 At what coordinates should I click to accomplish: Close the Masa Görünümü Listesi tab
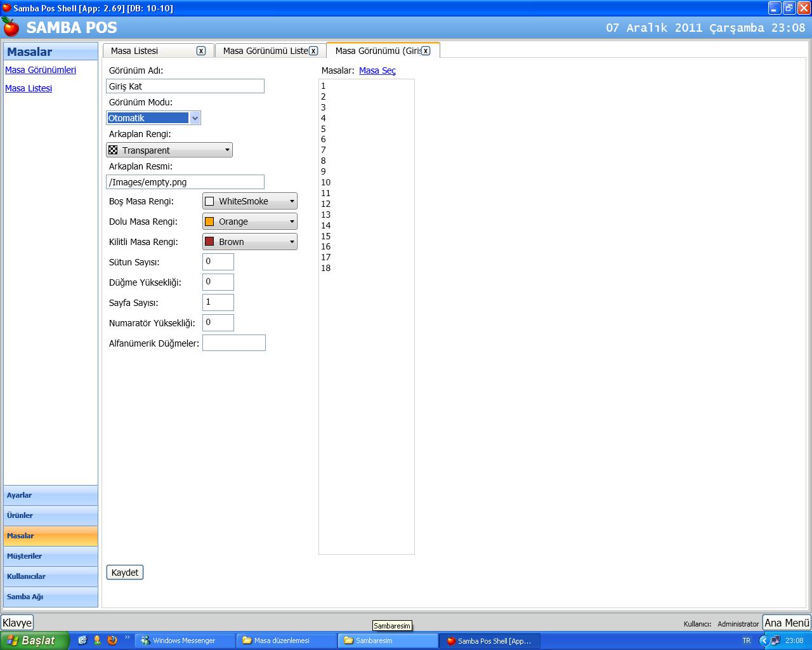(x=313, y=51)
